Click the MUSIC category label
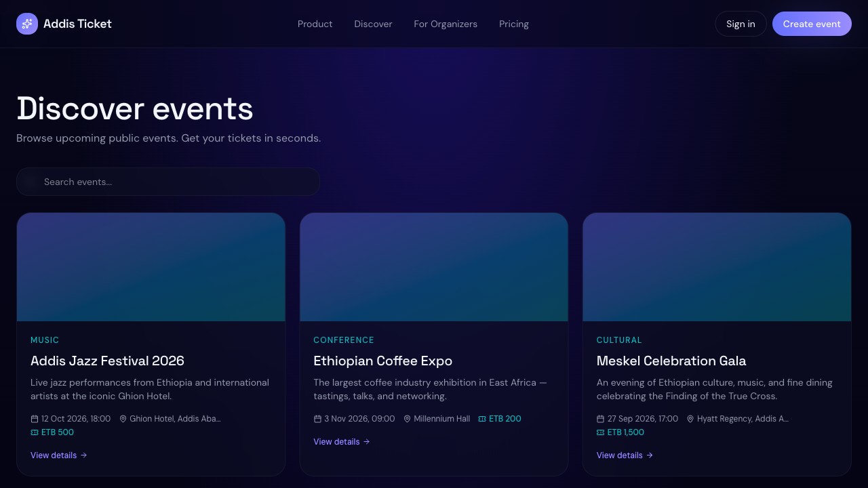 pos(45,340)
